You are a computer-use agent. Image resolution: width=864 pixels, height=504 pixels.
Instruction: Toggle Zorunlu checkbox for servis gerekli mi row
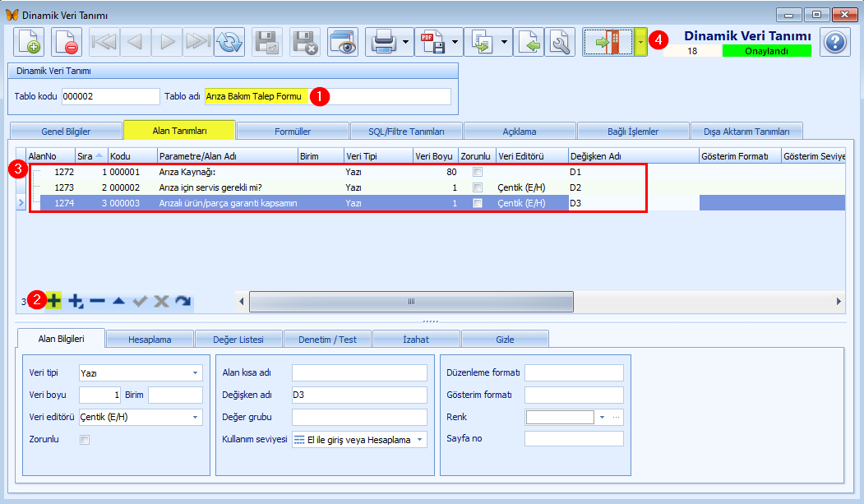[x=478, y=187]
